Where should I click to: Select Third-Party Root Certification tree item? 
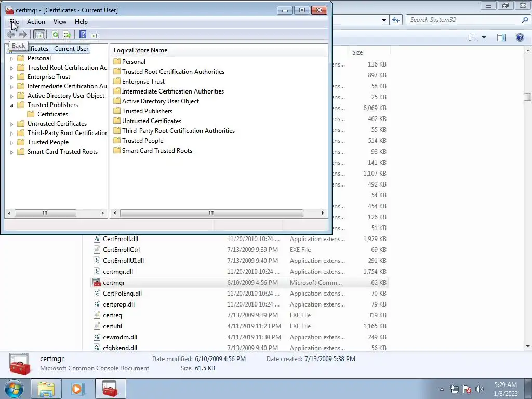67,133
